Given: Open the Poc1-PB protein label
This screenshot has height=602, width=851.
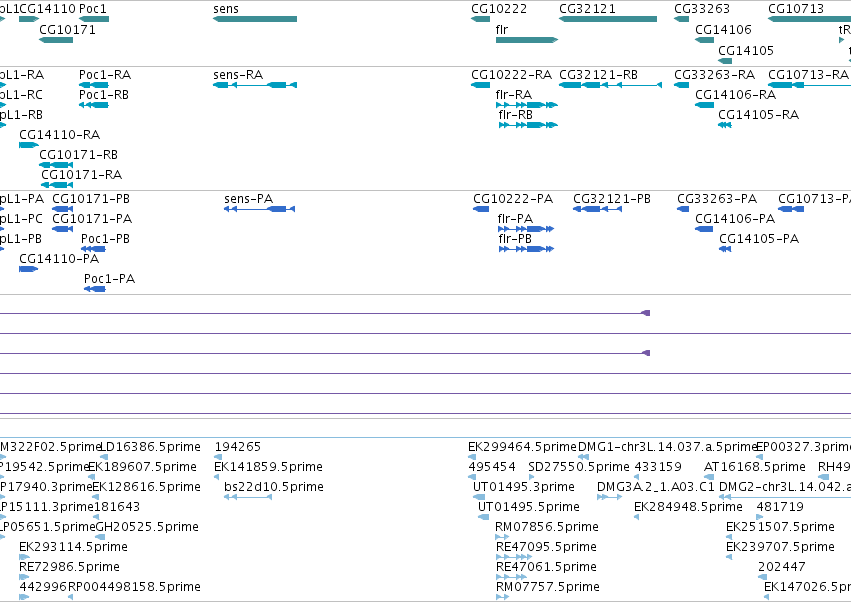Looking at the screenshot, I should 105,239.
